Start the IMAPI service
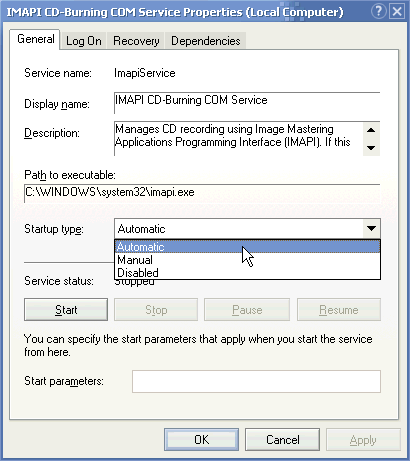The width and height of the screenshot is (410, 461). coord(66,310)
